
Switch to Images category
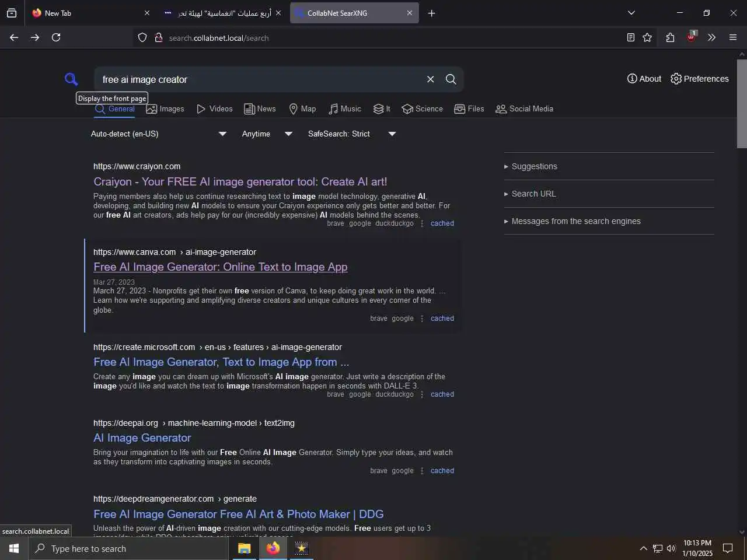tap(165, 108)
